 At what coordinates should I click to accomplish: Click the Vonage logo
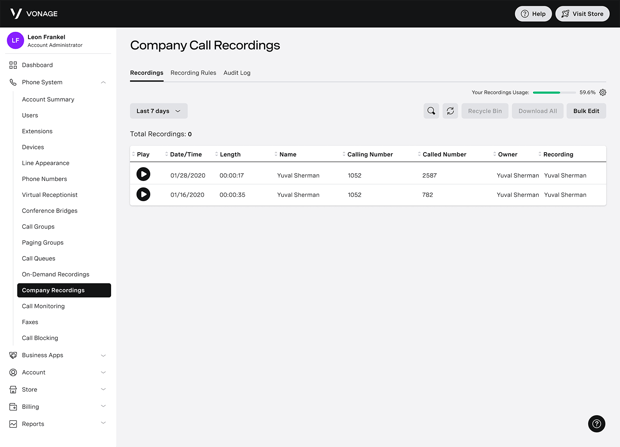[33, 14]
